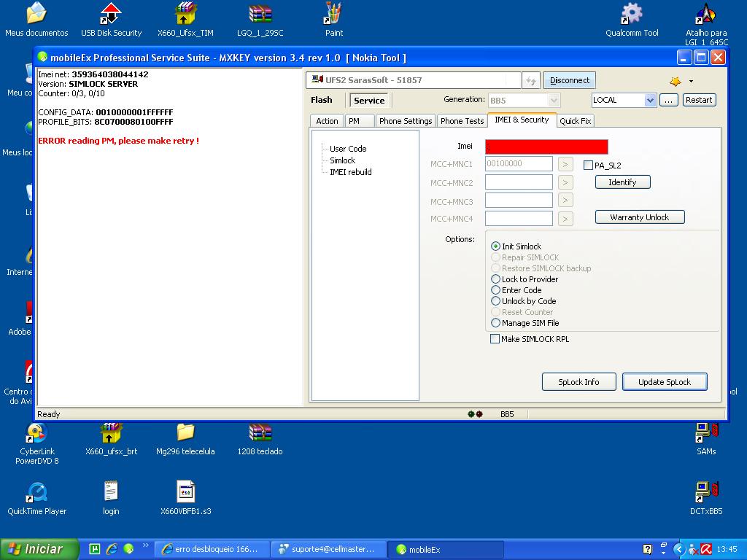Viewport: 747px width, 560px height.
Task: Click the red Imei field
Action: click(x=546, y=147)
